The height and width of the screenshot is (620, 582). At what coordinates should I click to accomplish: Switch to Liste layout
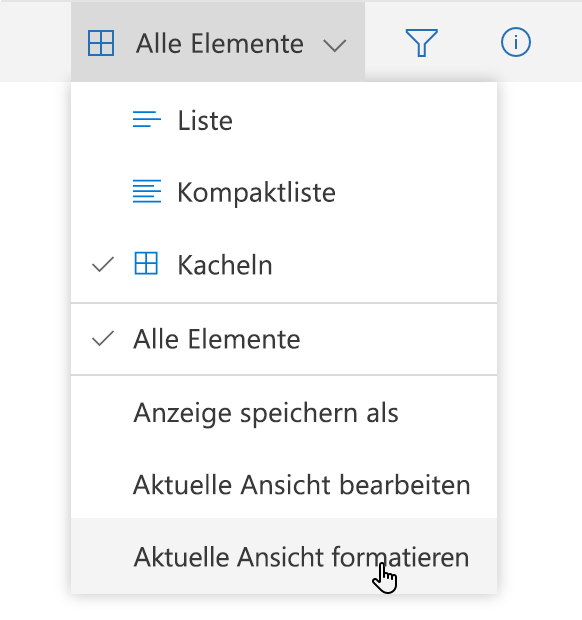point(284,120)
